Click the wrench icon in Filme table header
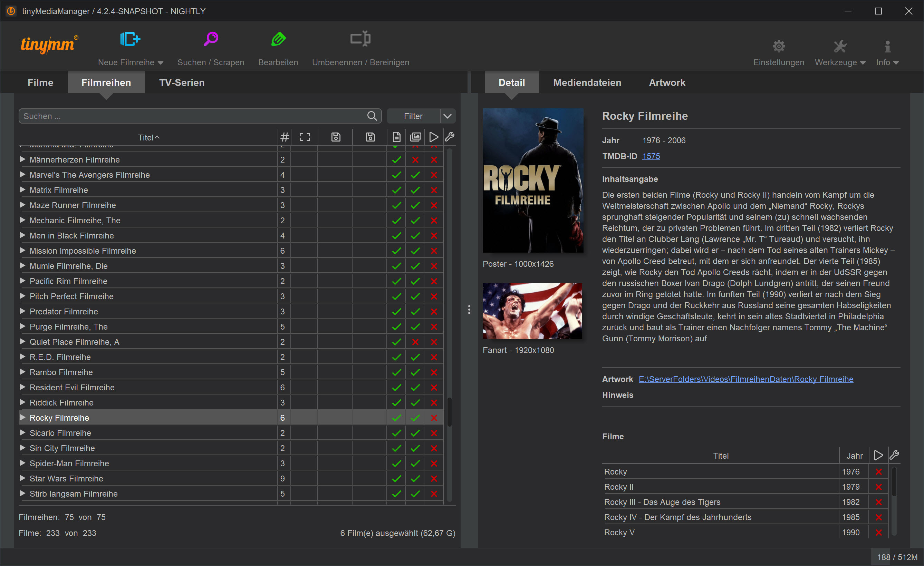924x566 pixels. click(894, 455)
